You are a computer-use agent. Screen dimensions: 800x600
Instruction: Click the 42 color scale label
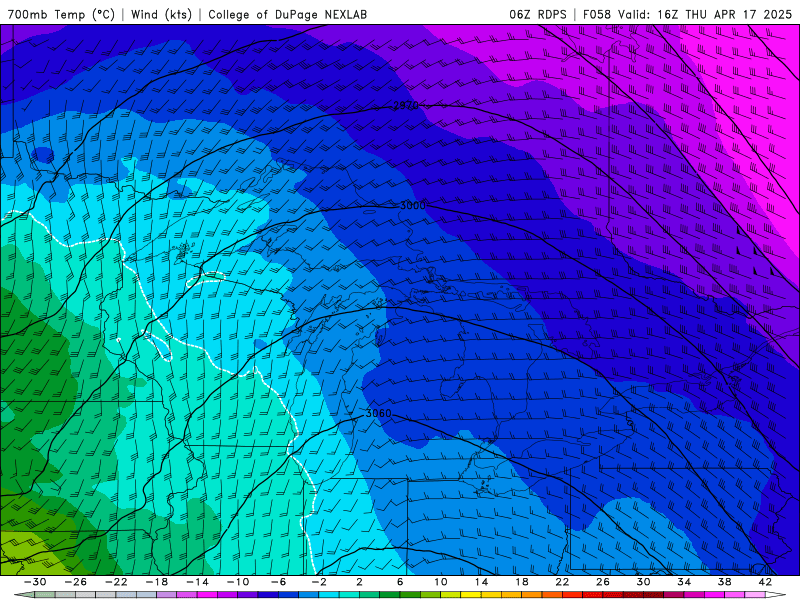765,582
